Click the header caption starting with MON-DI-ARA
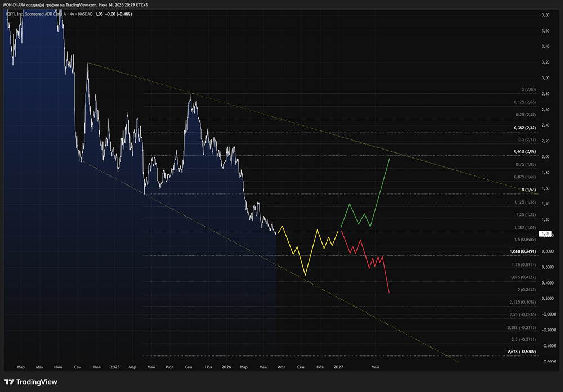 pyautogui.click(x=75, y=4)
